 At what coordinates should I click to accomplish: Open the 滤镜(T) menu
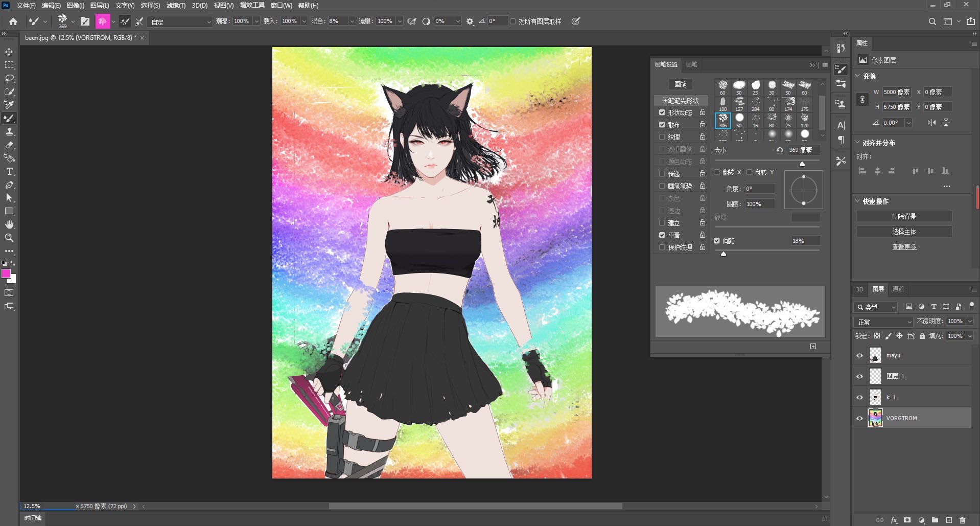[176, 5]
